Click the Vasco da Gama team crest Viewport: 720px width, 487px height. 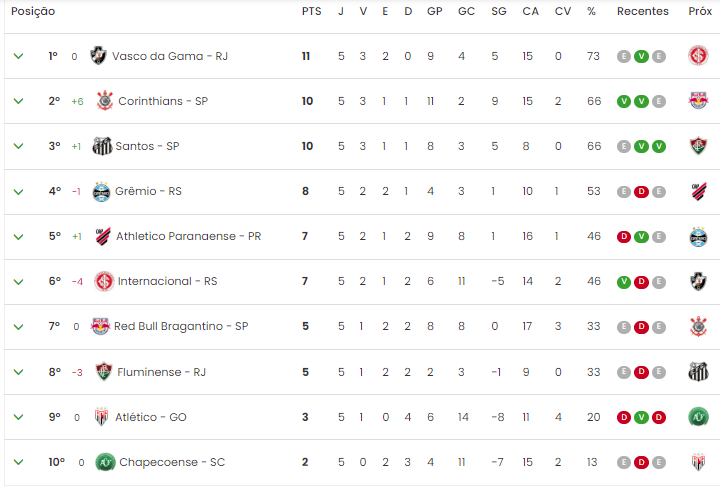click(x=98, y=56)
